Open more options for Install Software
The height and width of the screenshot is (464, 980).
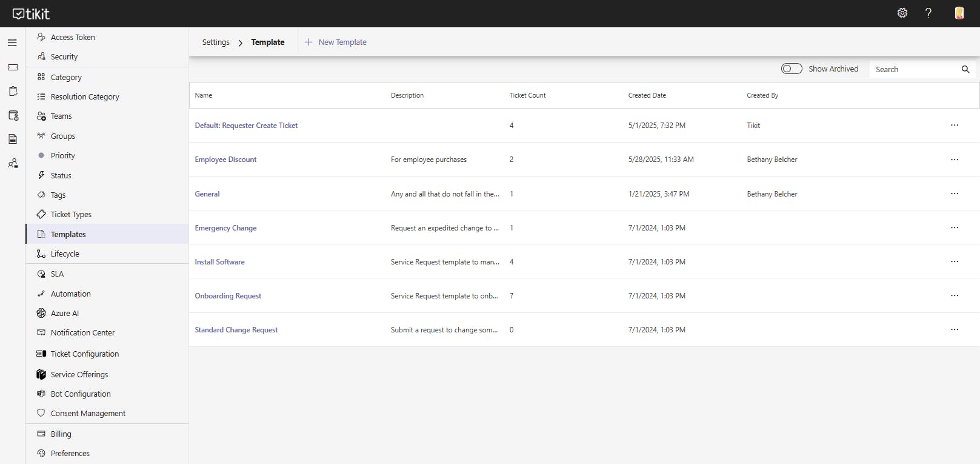tap(955, 262)
